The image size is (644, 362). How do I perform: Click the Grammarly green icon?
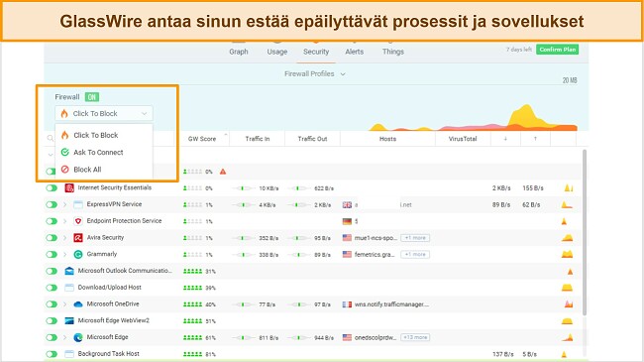[78, 254]
